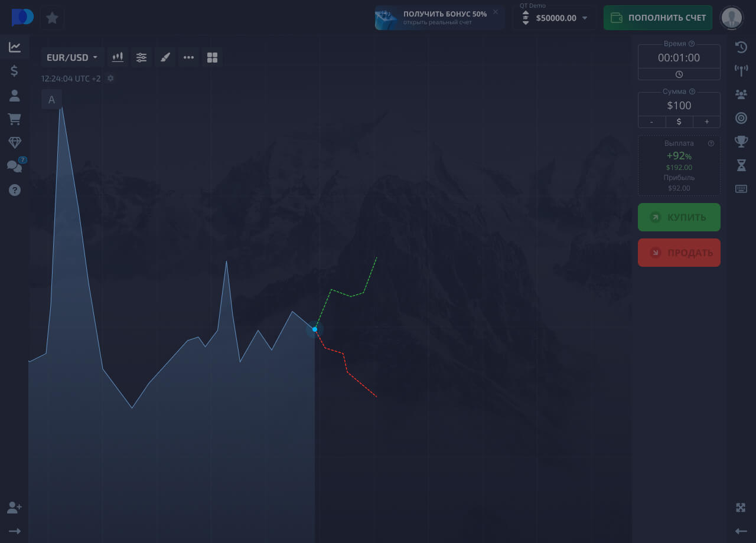Image resolution: width=756 pixels, height=543 pixels.
Task: Click the green КУПИТЬ buy button
Action: click(x=679, y=217)
